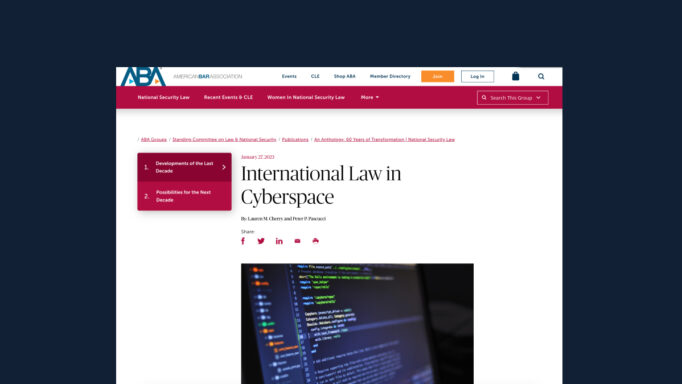This screenshot has height=384, width=682.
Task: Share article on Twitter
Action: (x=261, y=241)
